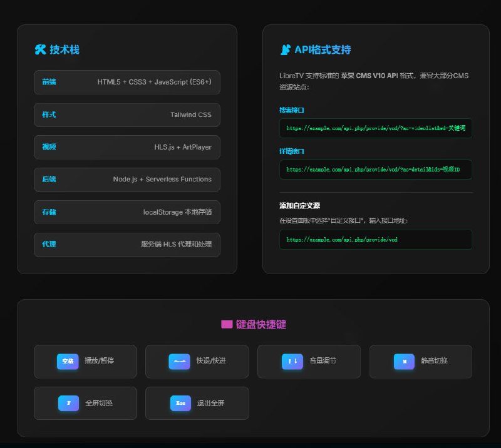Click the 后端 Node.js row
Screen dimensions: 501x448
pyautogui.click(x=127, y=180)
